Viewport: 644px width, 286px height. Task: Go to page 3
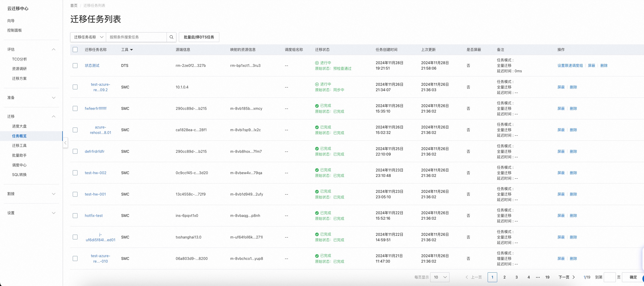tap(517, 277)
